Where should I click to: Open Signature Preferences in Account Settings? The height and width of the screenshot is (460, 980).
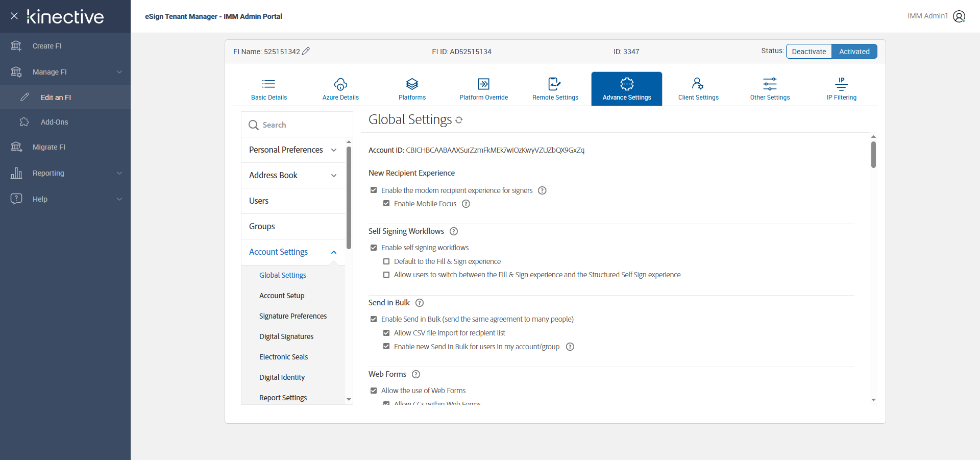coord(293,316)
